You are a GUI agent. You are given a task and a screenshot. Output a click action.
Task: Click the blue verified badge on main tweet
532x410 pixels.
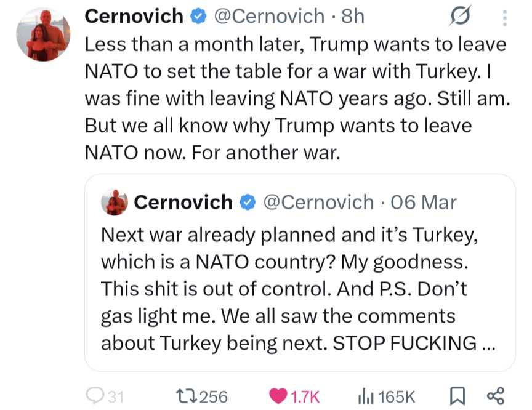pos(198,17)
